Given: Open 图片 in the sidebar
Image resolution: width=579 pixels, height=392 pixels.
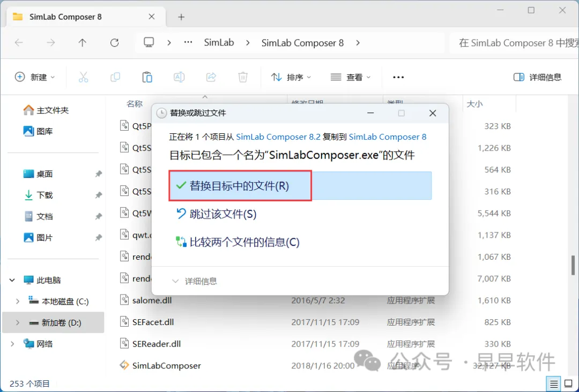Looking at the screenshot, I should [38, 238].
